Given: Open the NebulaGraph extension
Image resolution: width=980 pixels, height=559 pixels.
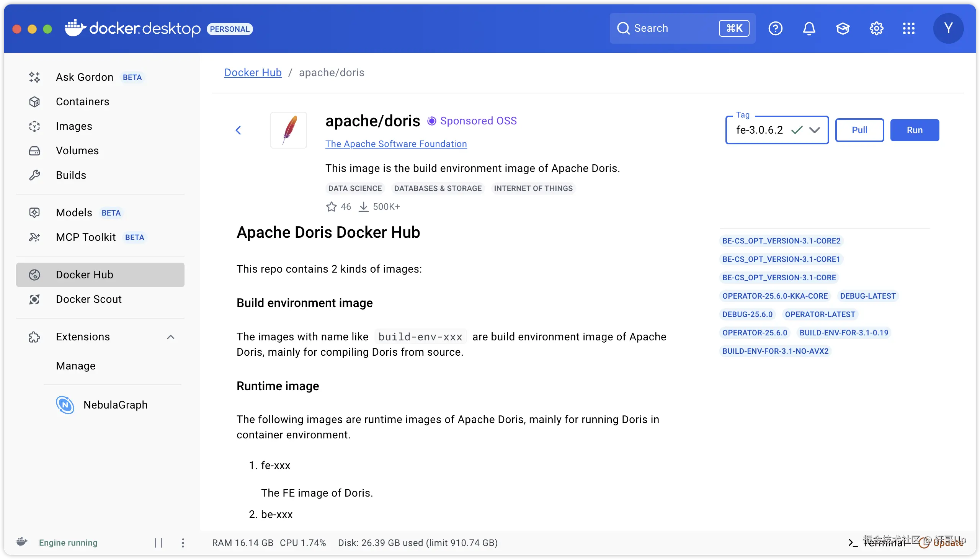Looking at the screenshot, I should [115, 405].
